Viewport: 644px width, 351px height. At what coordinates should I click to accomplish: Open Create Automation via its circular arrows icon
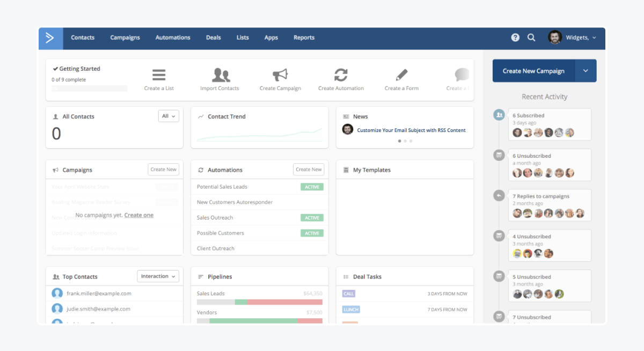tap(341, 75)
